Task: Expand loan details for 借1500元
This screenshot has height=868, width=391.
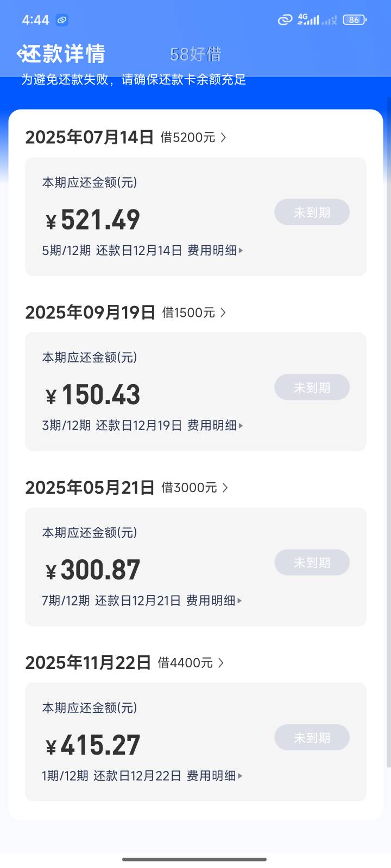Action: 194,313
